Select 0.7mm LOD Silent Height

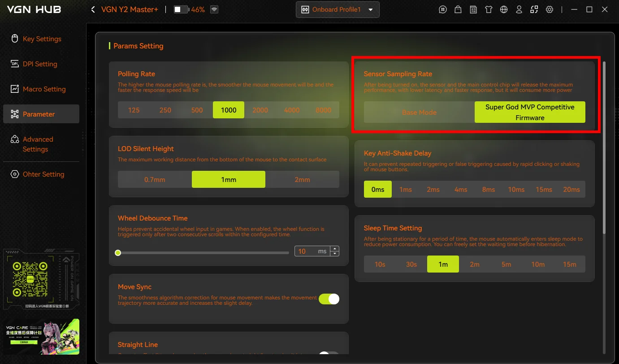point(155,179)
